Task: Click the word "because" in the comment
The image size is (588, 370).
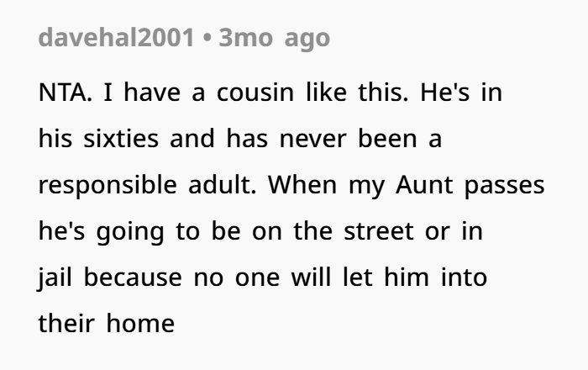Action: click(133, 277)
